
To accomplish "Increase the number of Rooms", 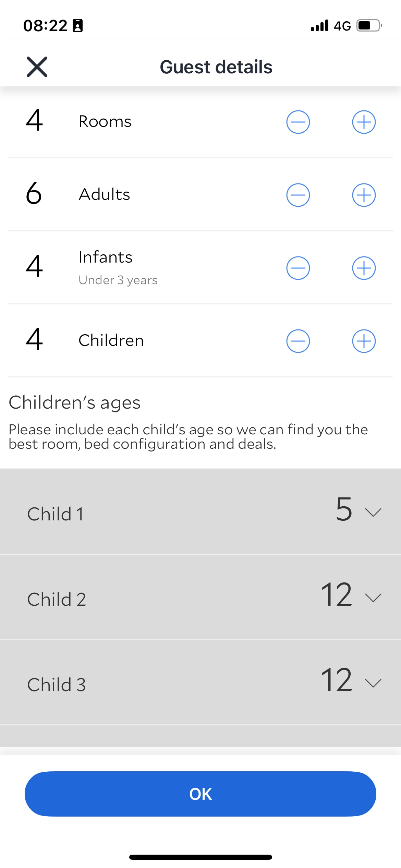I will 364,122.
